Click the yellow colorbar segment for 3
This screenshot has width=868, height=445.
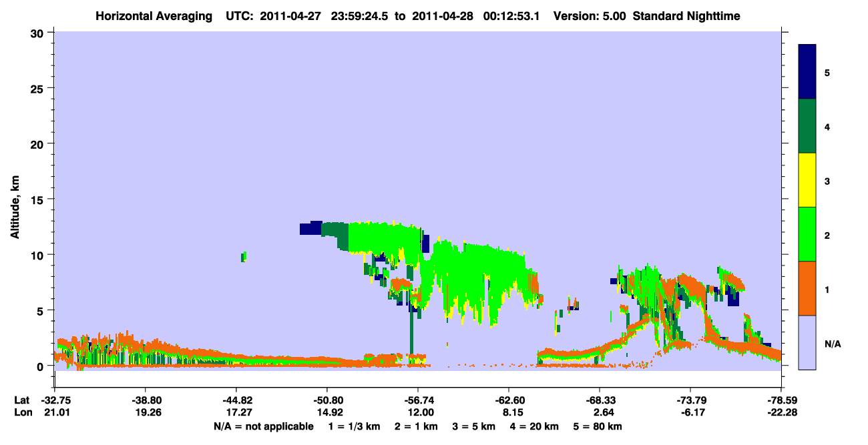807,180
